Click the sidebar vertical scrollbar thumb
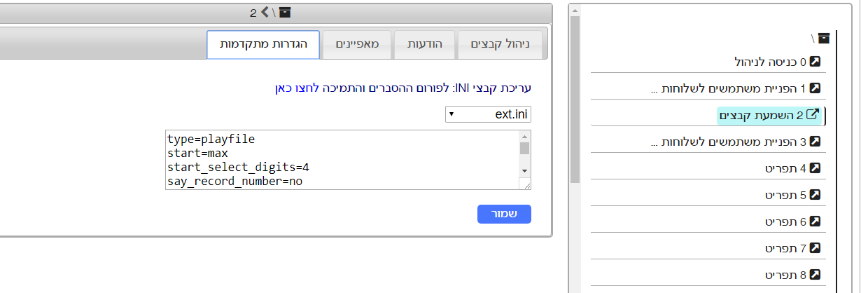The image size is (868, 293). 575,98
